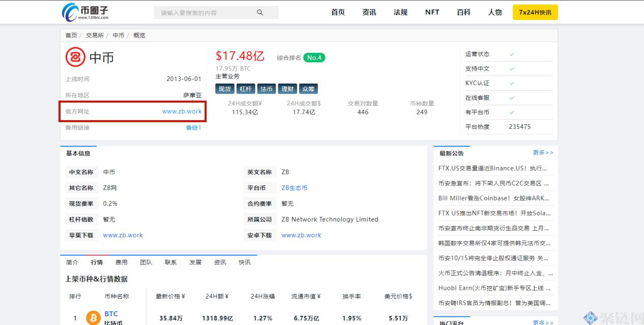Open 人物 in top navigation
The height and width of the screenshot is (325, 644).
click(495, 12)
